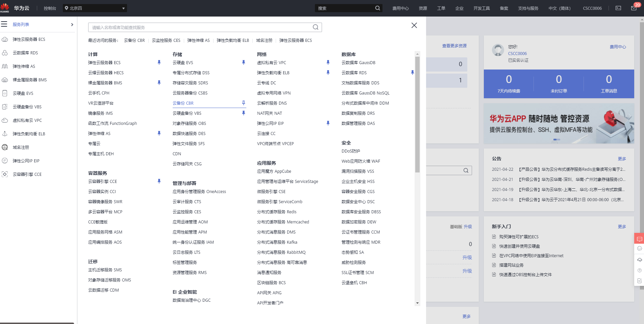
Task: Click 费用中心 link in user card
Action: click(x=618, y=47)
